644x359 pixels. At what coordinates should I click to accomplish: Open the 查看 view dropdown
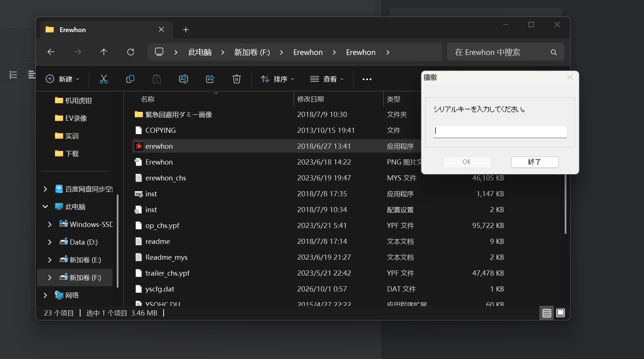[x=327, y=79]
